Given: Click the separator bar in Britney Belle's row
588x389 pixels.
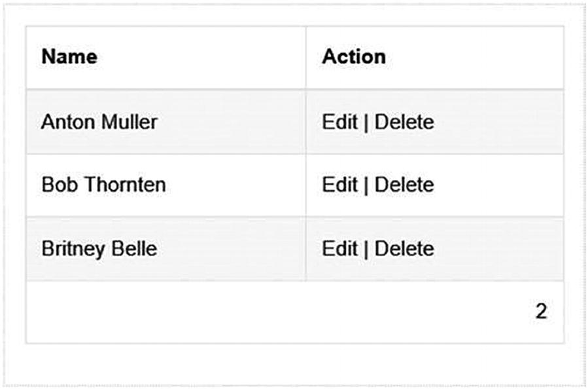Looking at the screenshot, I should 366,249.
